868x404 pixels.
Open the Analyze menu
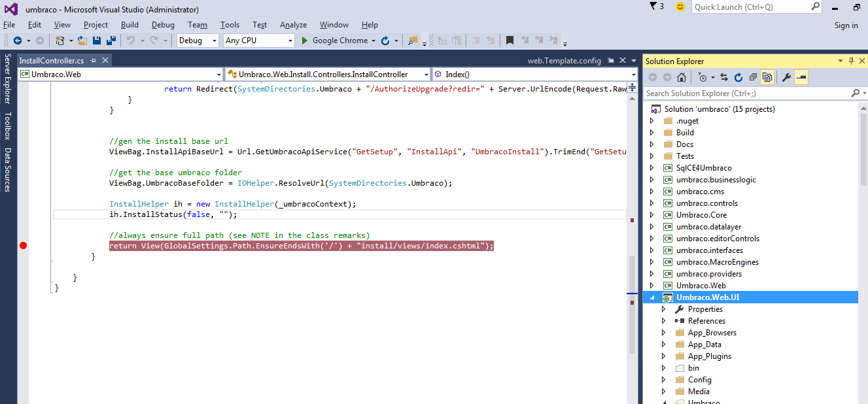coord(293,25)
